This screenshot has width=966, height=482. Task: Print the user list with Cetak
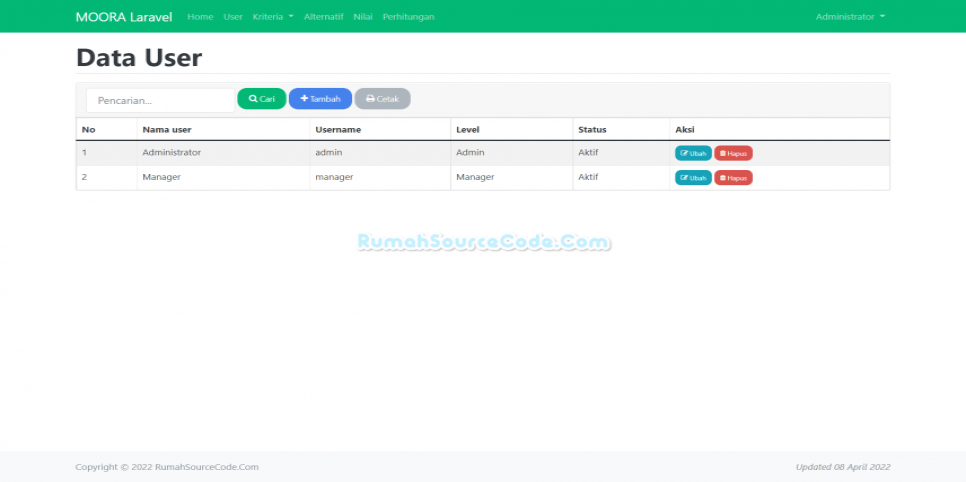point(383,99)
